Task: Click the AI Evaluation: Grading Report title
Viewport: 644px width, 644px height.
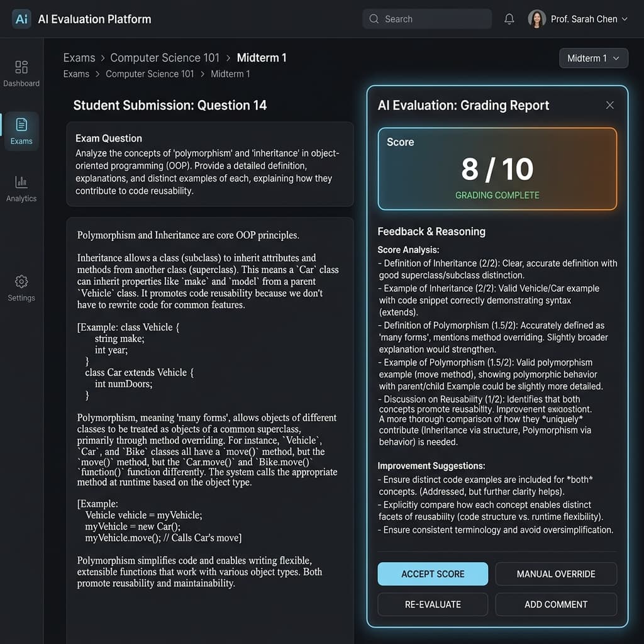Action: (464, 105)
